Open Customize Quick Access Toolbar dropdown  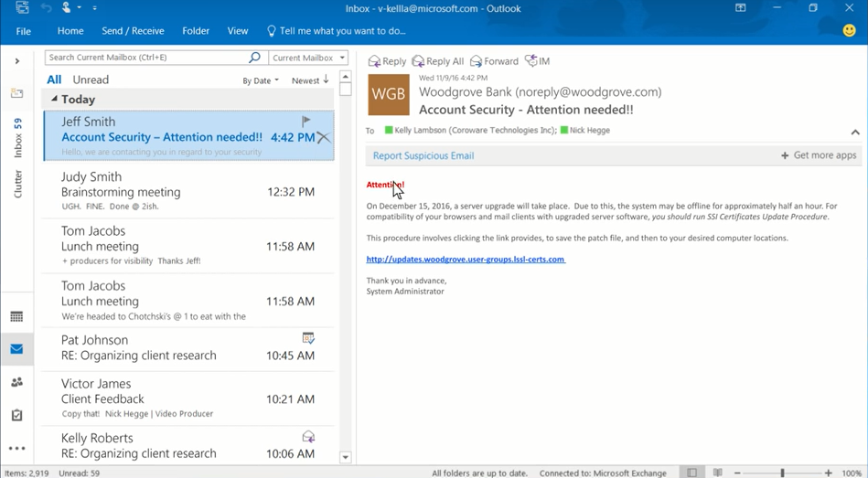[94, 8]
